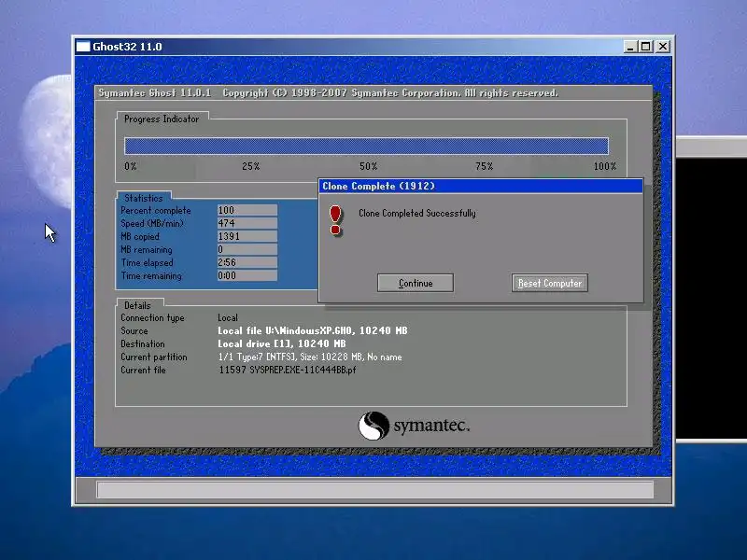The width and height of the screenshot is (747, 560).
Task: Minimize the Ghost32 11.0 window
Action: pos(630,46)
